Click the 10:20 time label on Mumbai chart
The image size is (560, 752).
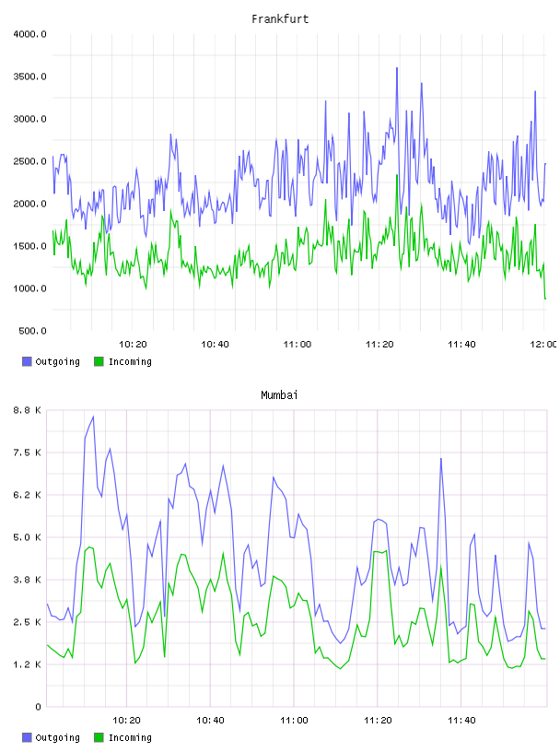tap(126, 721)
